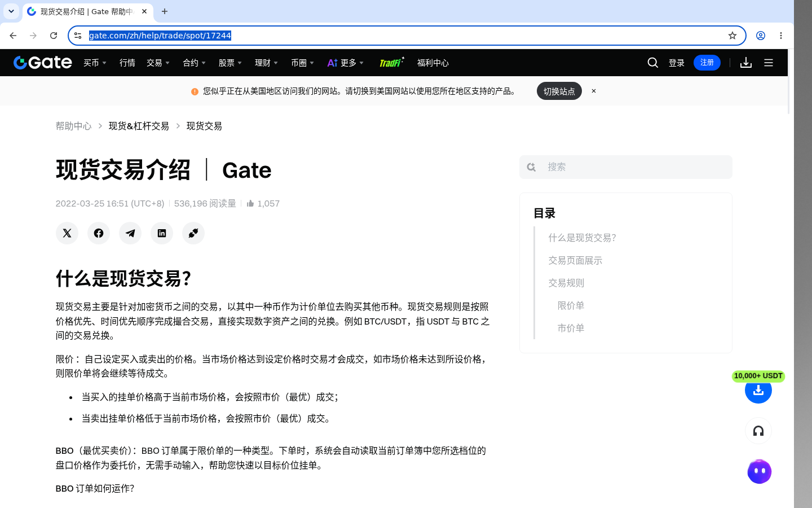Viewport: 812px width, 508px height.
Task: Click the browser back arrow
Action: (x=13, y=36)
